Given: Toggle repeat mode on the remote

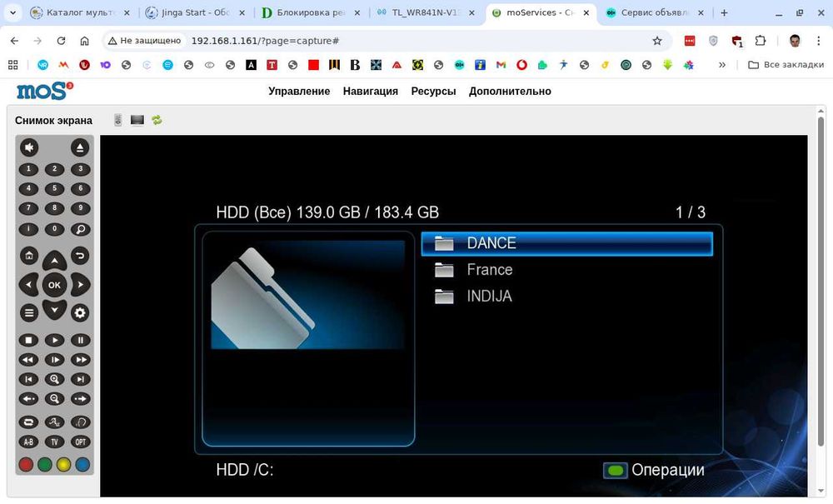Looking at the screenshot, I should point(28,422).
